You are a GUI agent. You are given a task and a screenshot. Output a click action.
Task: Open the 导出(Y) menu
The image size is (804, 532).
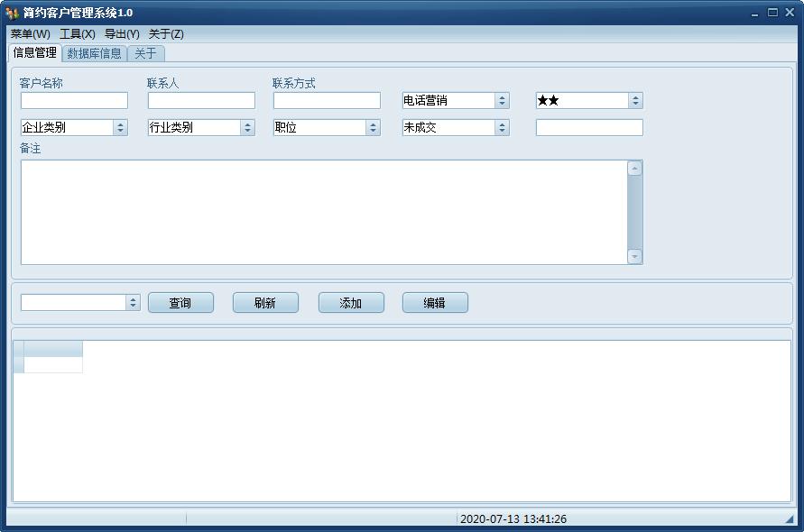(122, 34)
